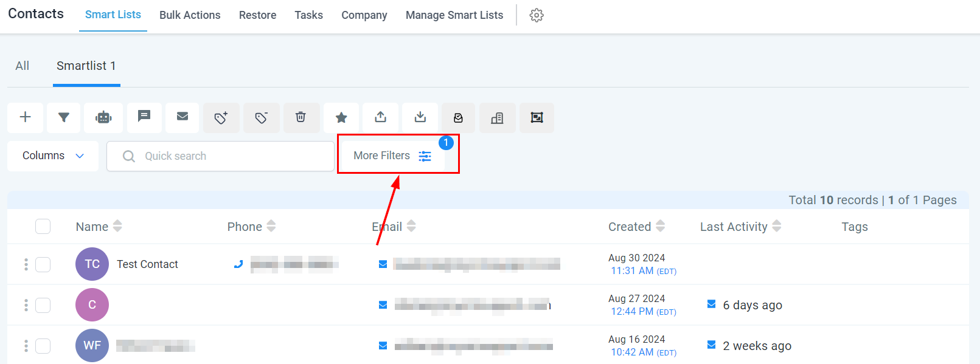This screenshot has width=980, height=364.
Task: Send SMS using chat bubble icon
Action: tap(144, 117)
